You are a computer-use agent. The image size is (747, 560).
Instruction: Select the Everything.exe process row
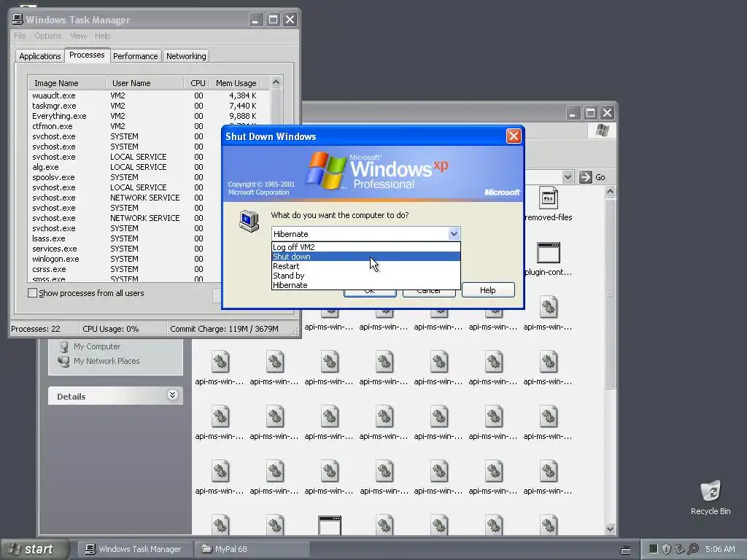tap(149, 116)
